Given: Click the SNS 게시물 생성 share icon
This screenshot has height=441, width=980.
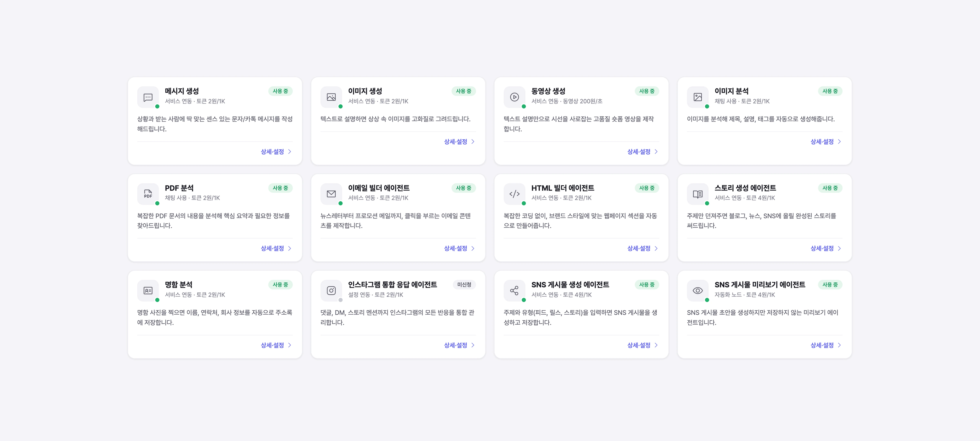Looking at the screenshot, I should pos(514,291).
